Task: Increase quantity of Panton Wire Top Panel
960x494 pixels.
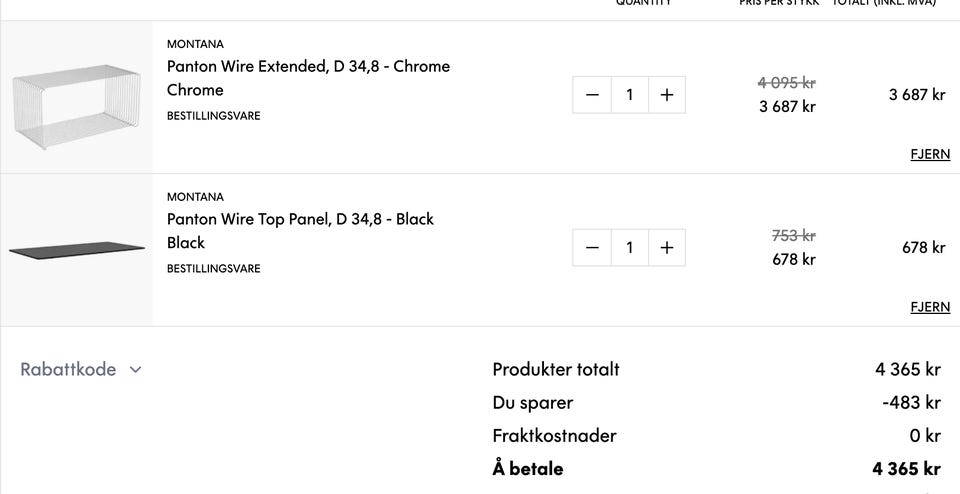Action: pyautogui.click(x=667, y=248)
